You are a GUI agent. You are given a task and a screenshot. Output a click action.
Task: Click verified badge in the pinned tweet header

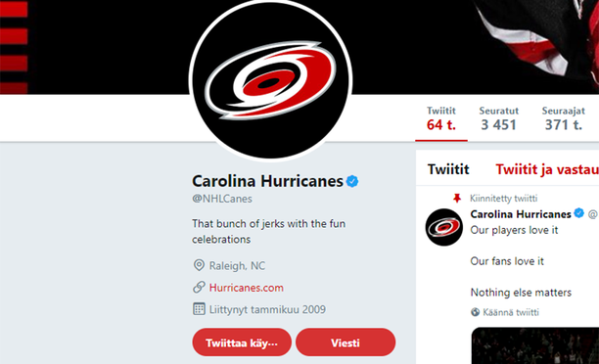point(579,213)
